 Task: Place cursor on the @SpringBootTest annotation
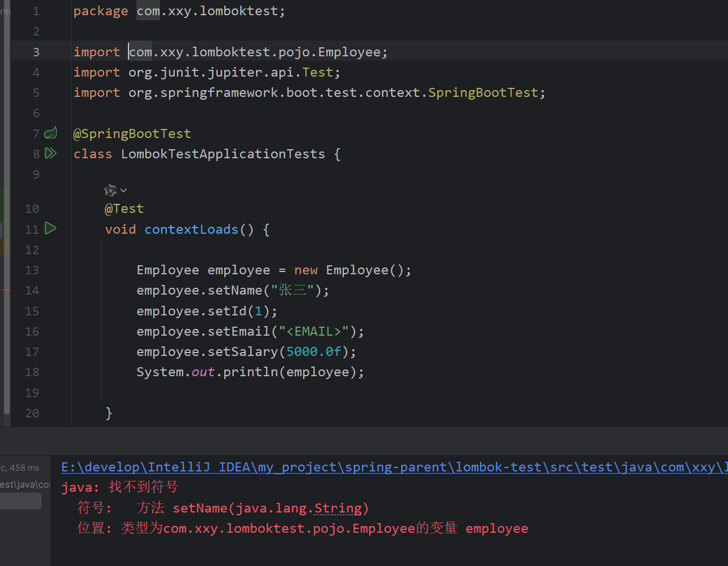pyautogui.click(x=132, y=133)
